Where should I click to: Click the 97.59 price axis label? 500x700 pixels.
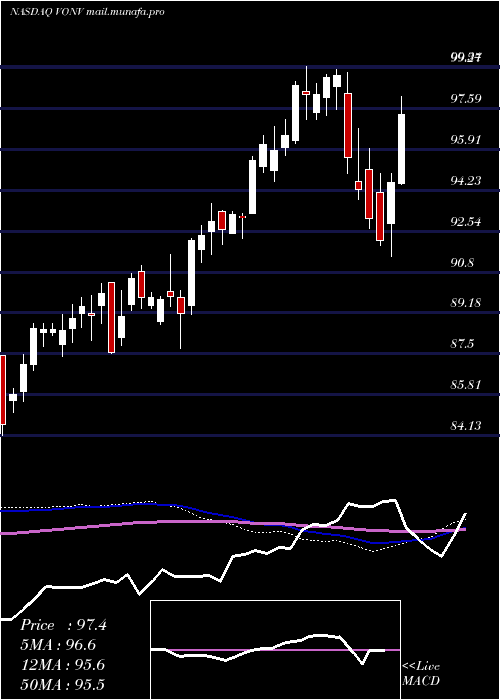tap(466, 98)
